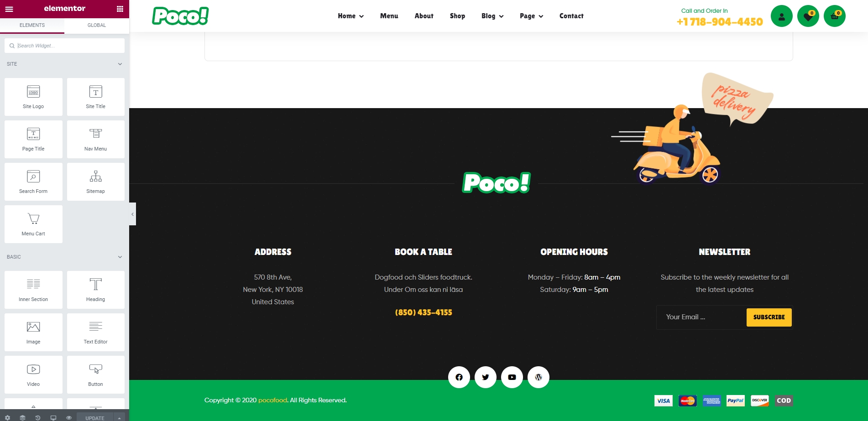Image resolution: width=868 pixels, height=421 pixels.
Task: Collapse the SITE widgets category
Action: point(120,64)
